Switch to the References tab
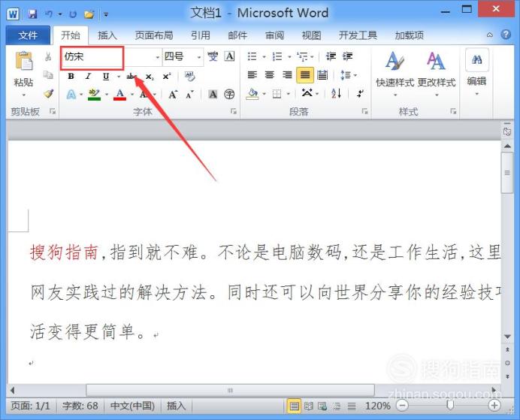Viewport: 520px width, 420px height. point(201,35)
